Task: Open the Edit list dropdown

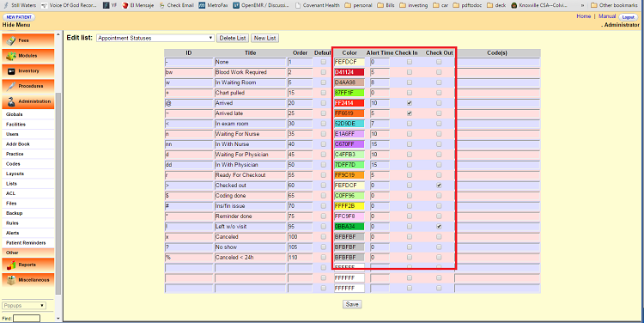Action: pos(155,38)
